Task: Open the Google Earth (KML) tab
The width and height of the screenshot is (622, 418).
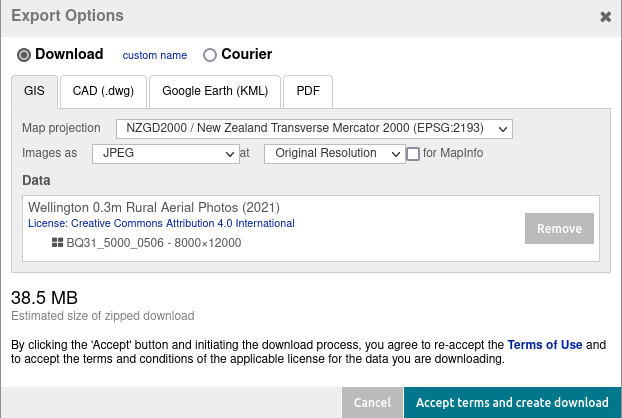Action: pyautogui.click(x=215, y=91)
